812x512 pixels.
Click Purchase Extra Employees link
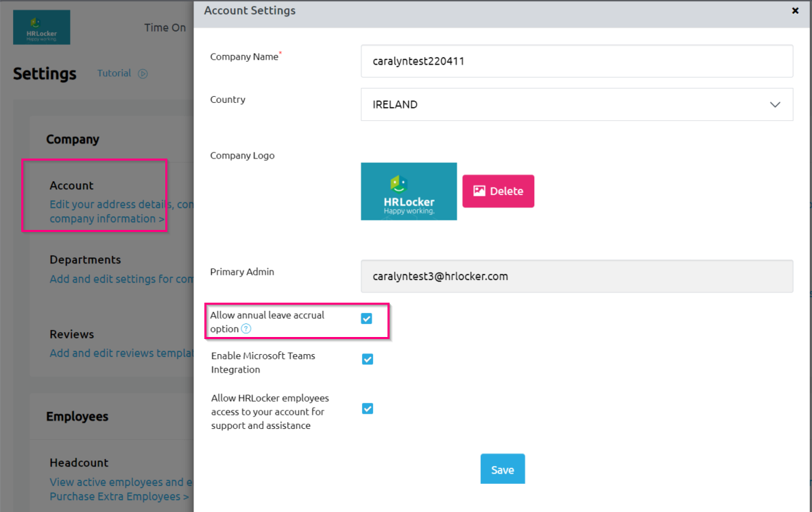tap(119, 496)
